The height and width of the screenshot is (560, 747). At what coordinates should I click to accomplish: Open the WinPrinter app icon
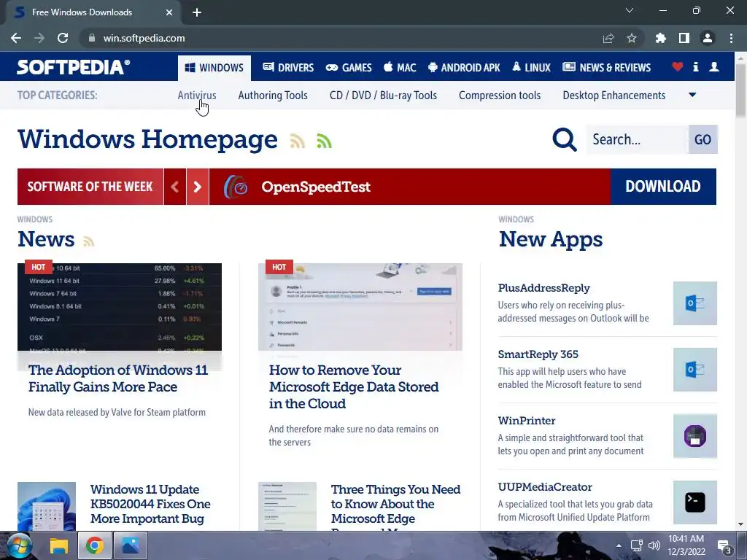[x=695, y=436]
